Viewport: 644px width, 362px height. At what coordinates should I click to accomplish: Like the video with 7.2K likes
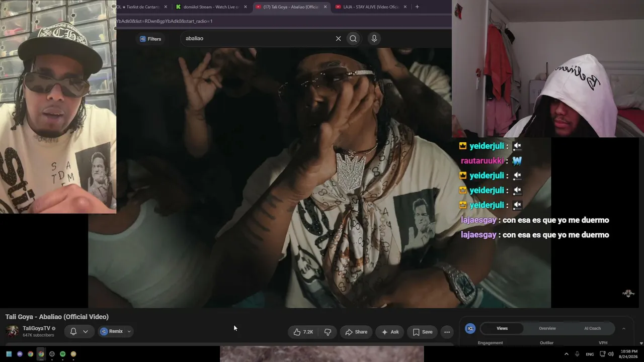(x=303, y=332)
